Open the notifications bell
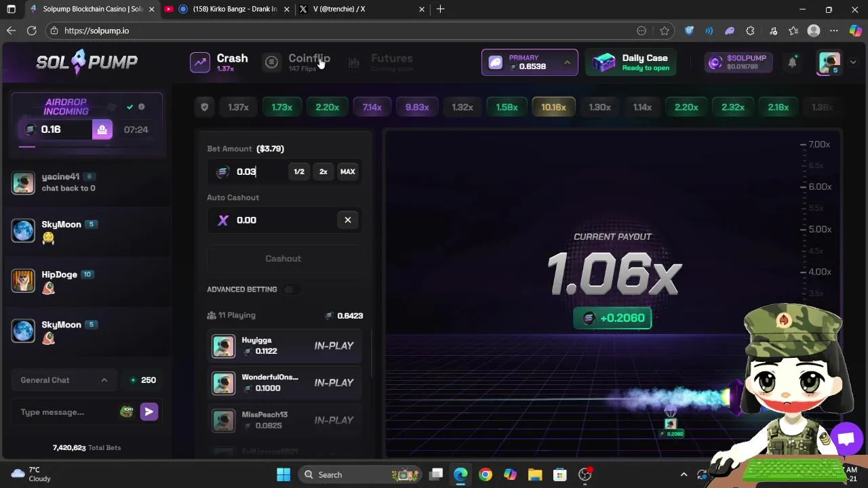Screen dimensions: 868x488 pos(792,62)
